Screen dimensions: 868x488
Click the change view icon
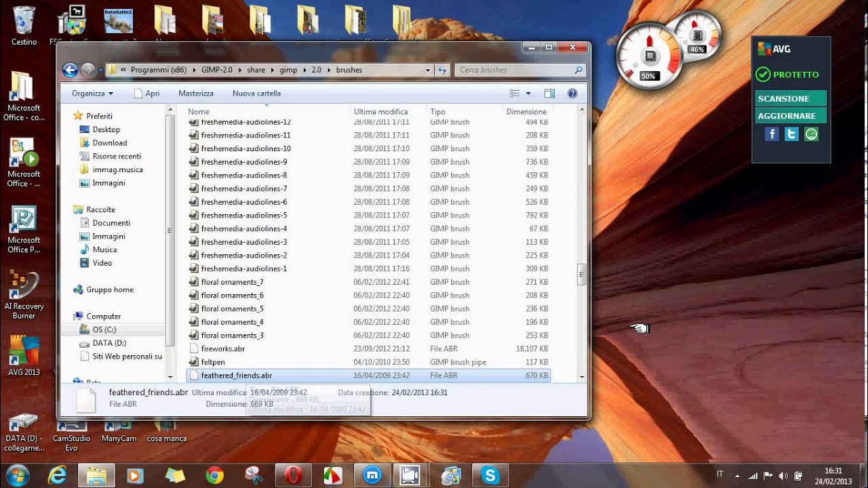pyautogui.click(x=515, y=94)
